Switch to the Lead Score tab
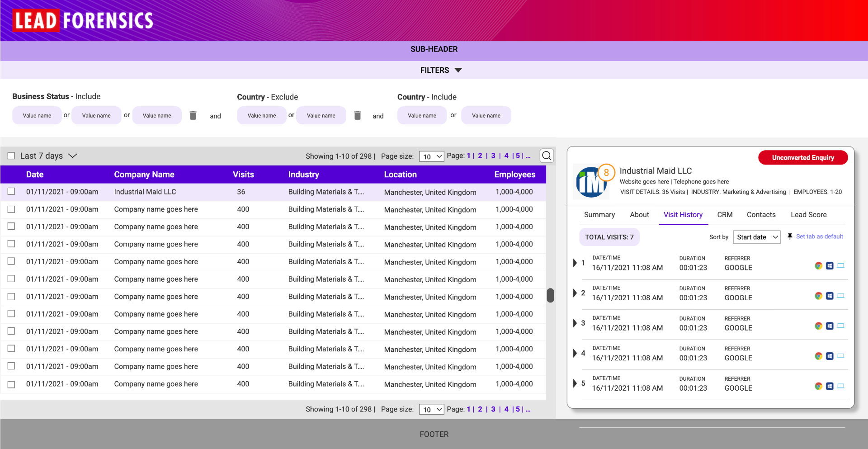The width and height of the screenshot is (868, 449). tap(809, 215)
